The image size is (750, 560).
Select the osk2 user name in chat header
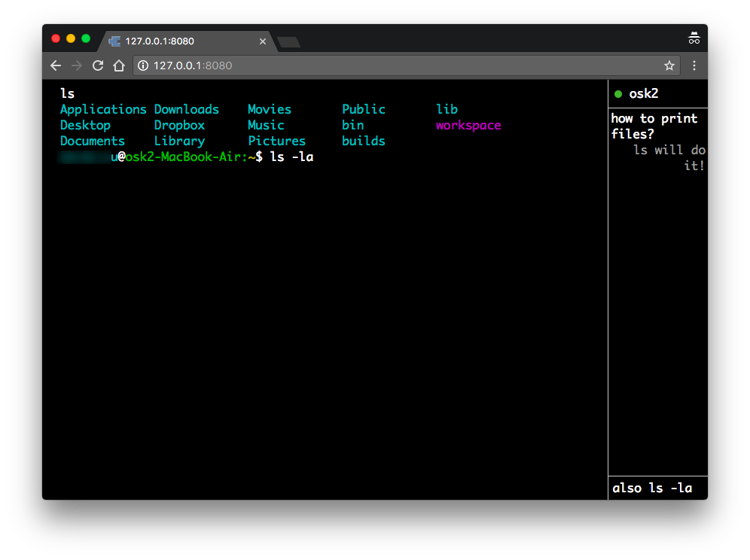click(x=644, y=94)
